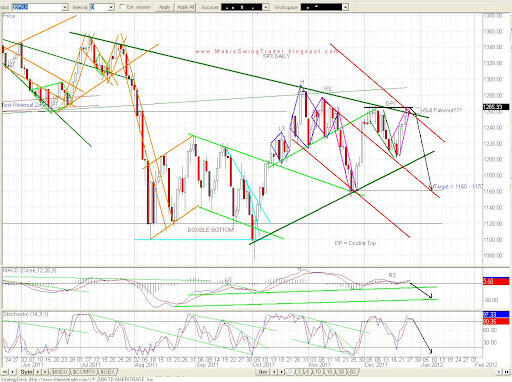
Task: Click the Apply button
Action: (164, 7)
